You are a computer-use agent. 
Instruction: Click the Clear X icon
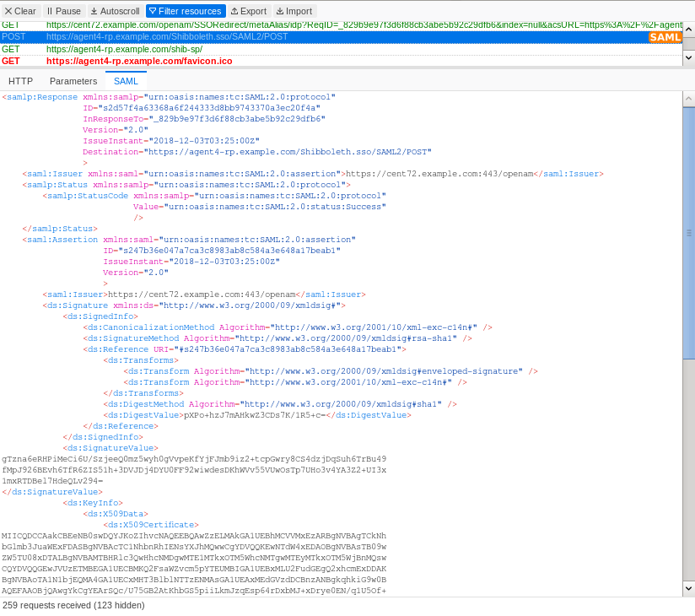(8, 10)
